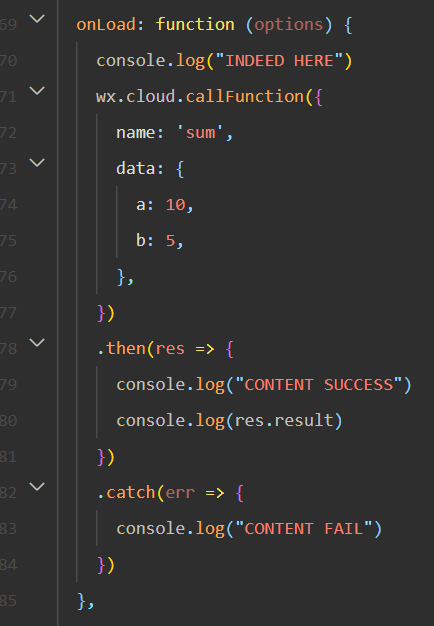
Task: Place cursor in "CONTENT SUCCESS" string
Action: click(318, 384)
